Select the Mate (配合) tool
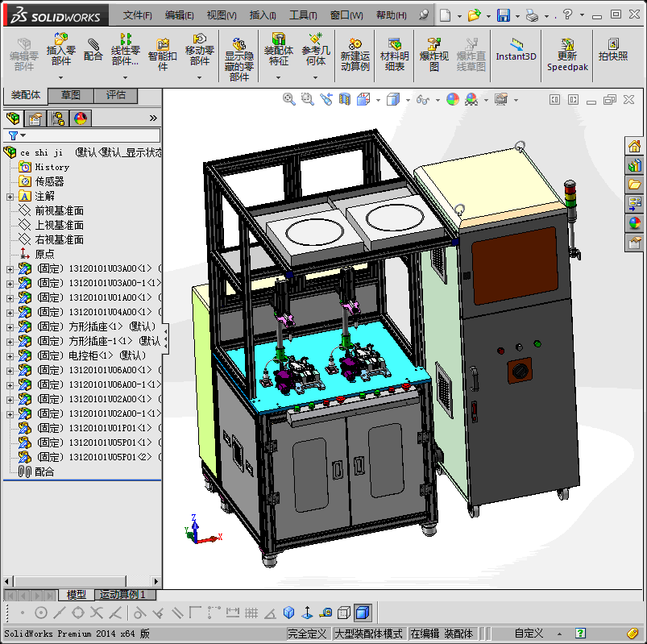The width and height of the screenshot is (647, 644). (x=93, y=49)
